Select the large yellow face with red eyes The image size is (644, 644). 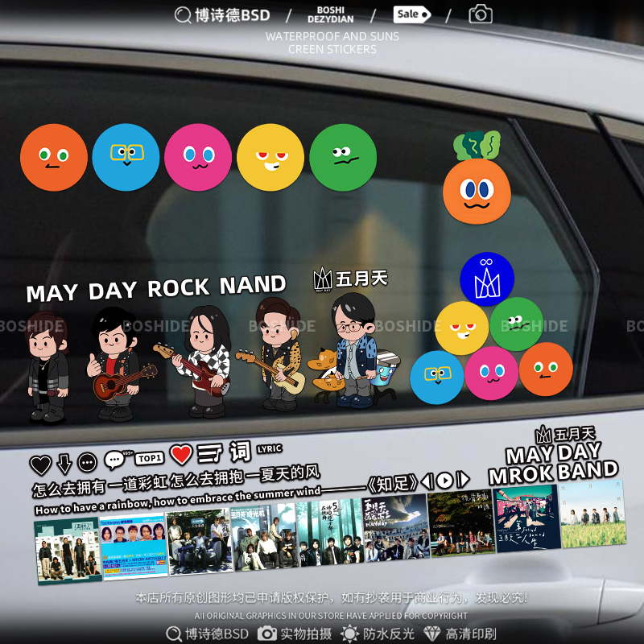270,157
